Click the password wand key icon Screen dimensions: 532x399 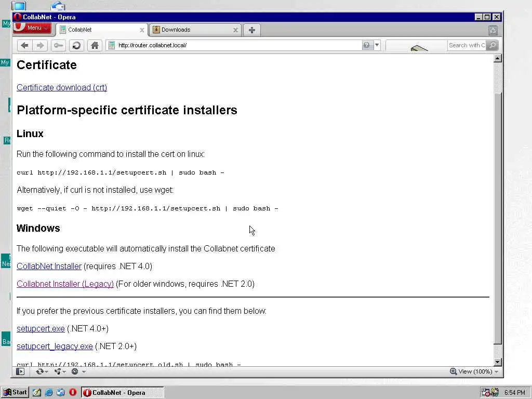click(x=58, y=46)
